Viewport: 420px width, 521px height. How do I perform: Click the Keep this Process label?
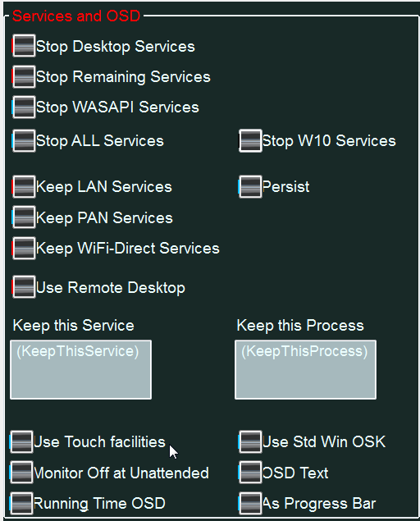pos(300,326)
